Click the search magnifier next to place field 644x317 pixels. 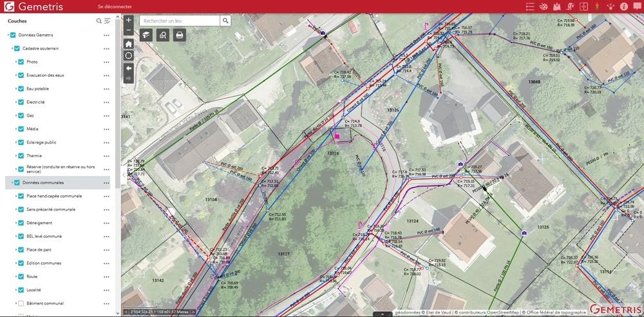point(225,21)
